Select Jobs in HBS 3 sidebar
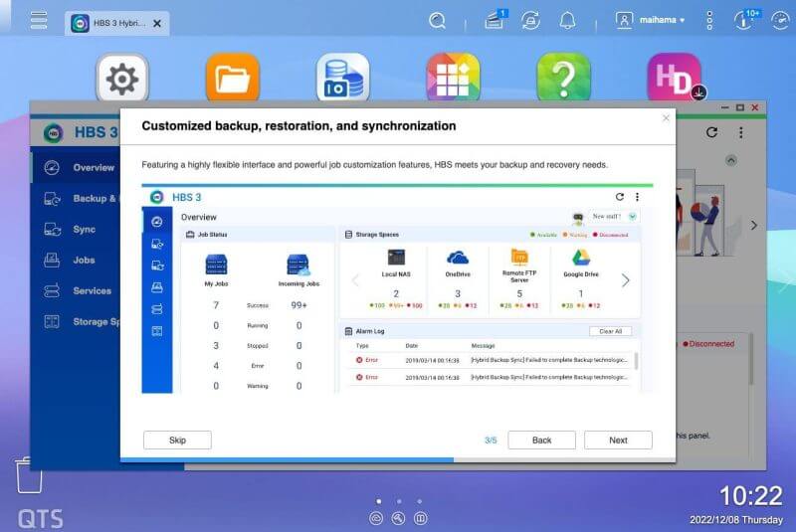 (x=77, y=261)
